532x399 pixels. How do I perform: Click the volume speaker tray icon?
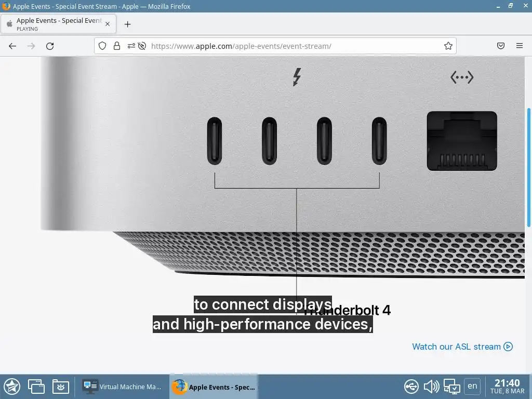431,387
